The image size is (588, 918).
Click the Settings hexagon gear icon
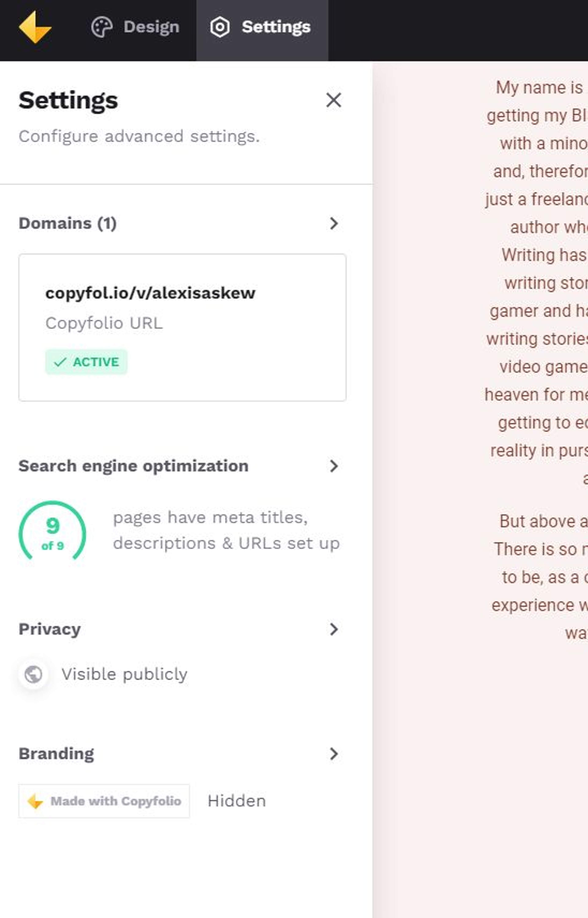(x=220, y=27)
